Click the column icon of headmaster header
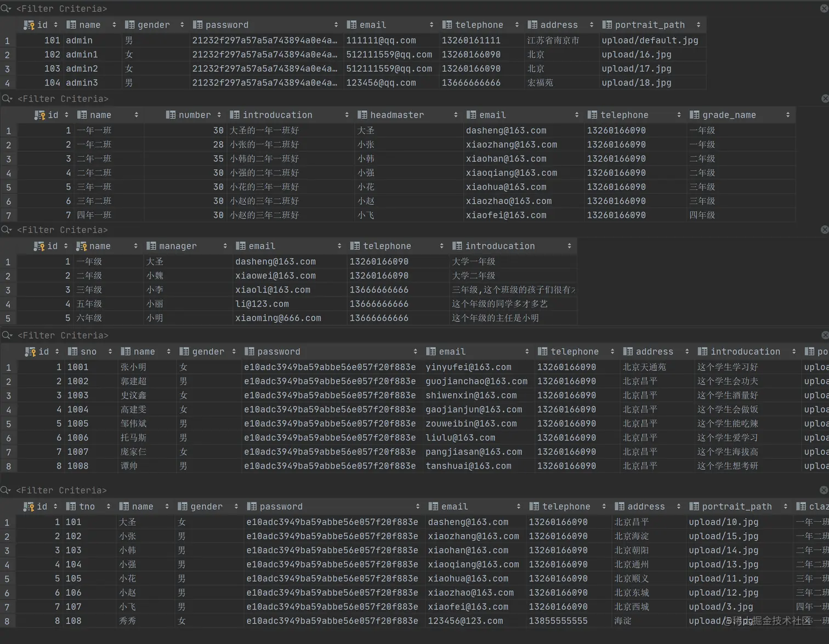The height and width of the screenshot is (644, 829). [x=362, y=115]
